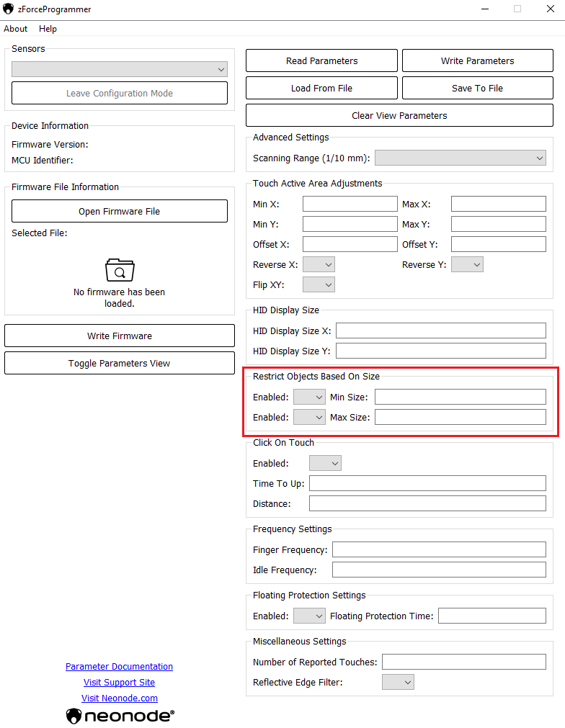Open the Reverse Y dropdown

point(467,265)
